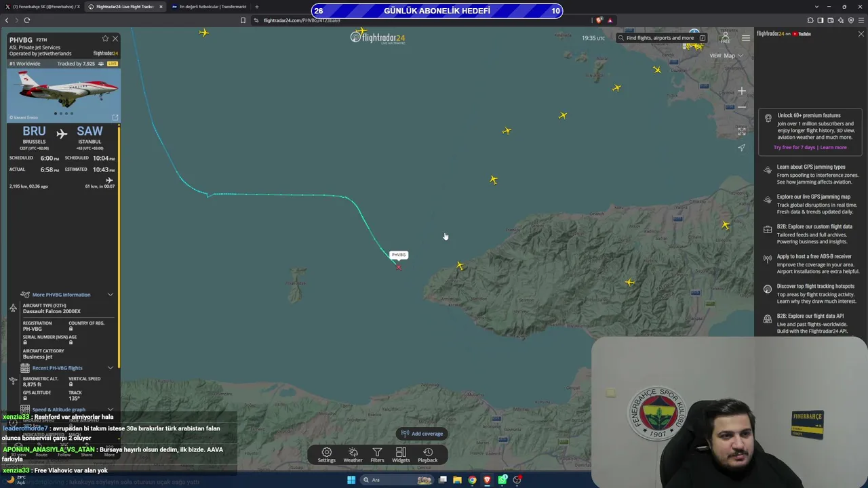
Task: Switch to the Flightradar24 Live Flight Tracker tab
Action: 124,7
